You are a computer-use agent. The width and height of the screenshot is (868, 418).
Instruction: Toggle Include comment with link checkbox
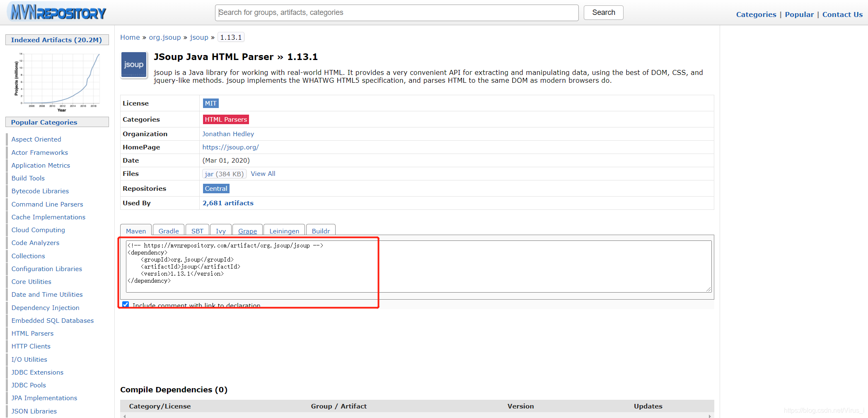pos(126,305)
